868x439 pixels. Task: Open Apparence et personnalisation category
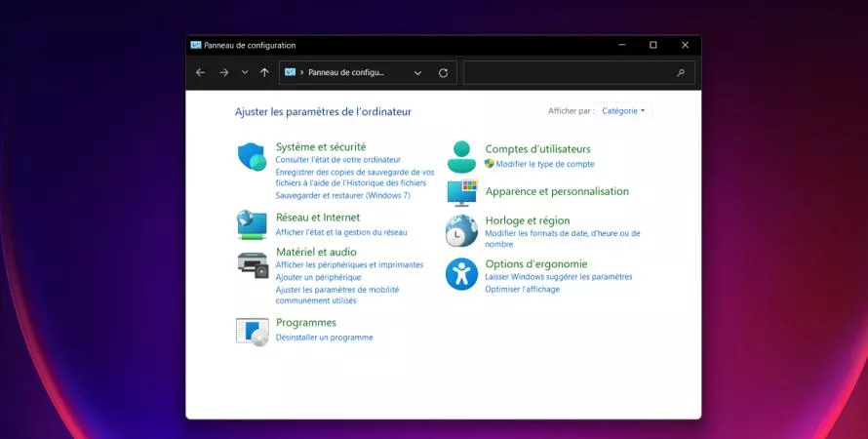tap(557, 191)
